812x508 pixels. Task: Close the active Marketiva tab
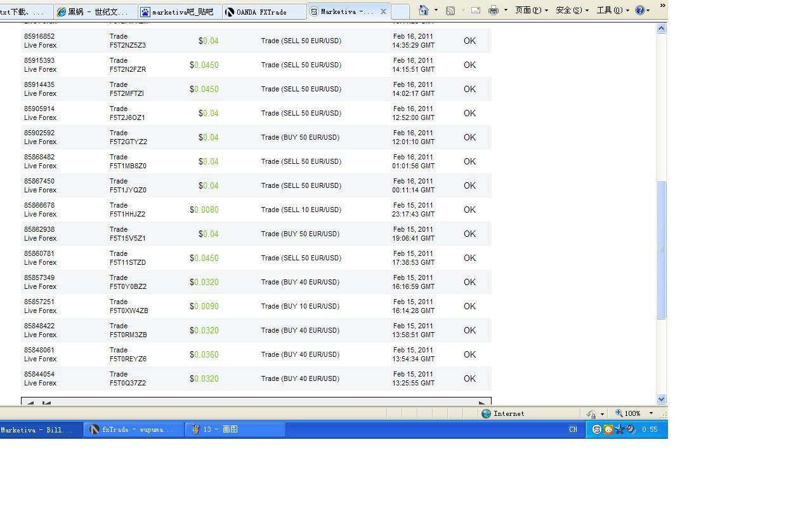[x=383, y=11]
